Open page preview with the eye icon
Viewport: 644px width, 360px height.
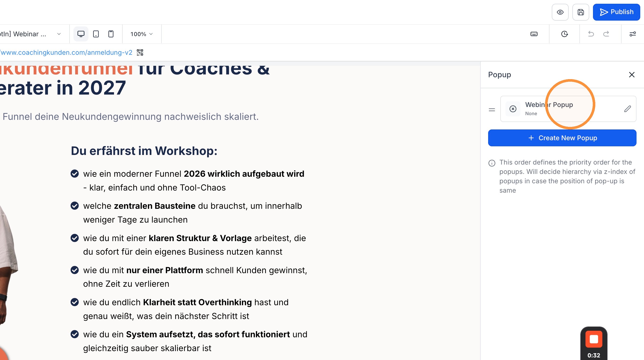pos(560,12)
